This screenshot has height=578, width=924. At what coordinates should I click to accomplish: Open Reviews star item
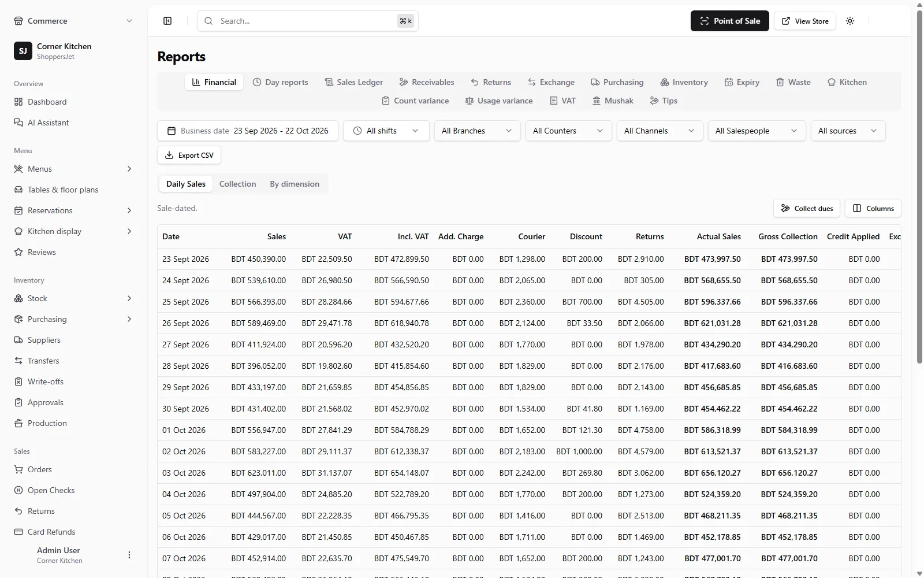[x=73, y=252]
